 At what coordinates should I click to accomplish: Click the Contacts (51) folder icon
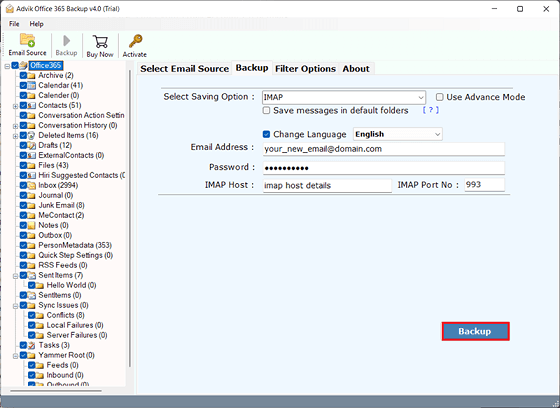(31, 105)
